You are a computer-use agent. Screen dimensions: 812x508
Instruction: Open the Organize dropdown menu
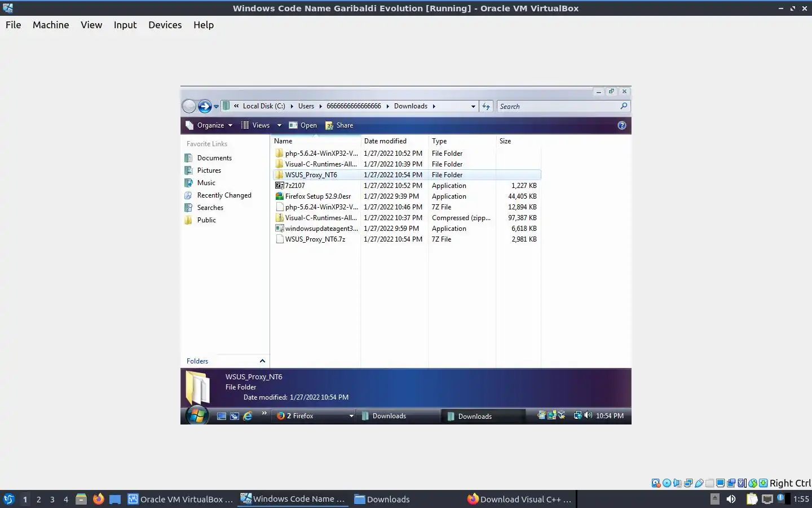tap(209, 125)
